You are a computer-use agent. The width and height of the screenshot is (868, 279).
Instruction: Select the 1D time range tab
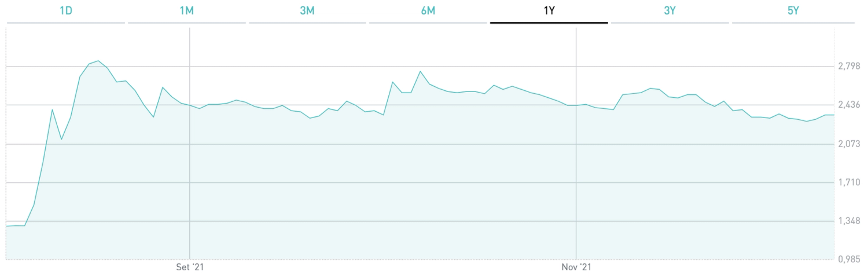(x=65, y=12)
